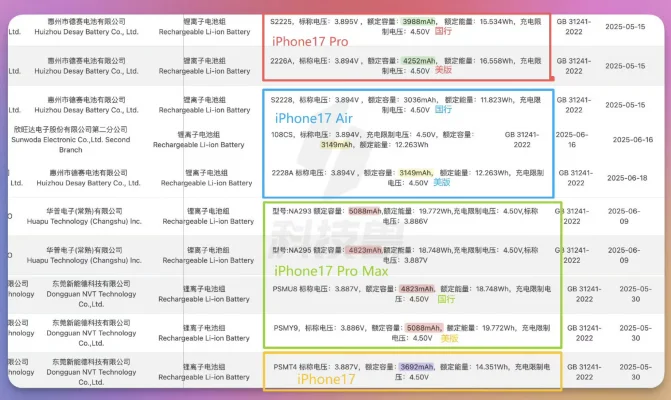Click Dongguan NVT Technology cell in PSMT4 row

pos(91,372)
